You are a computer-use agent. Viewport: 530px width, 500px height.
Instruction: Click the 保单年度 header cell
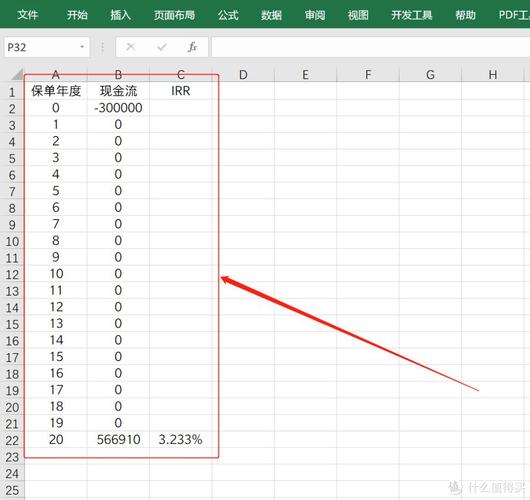(56, 91)
